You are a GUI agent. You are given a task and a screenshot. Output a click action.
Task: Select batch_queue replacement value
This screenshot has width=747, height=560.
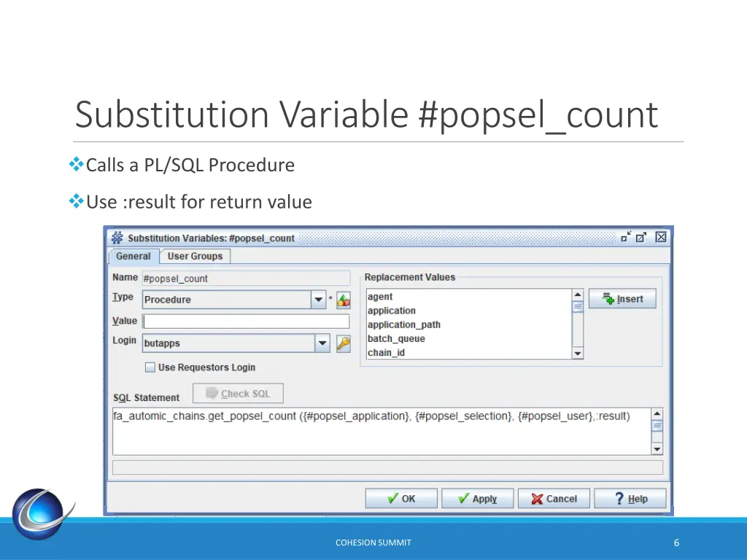469,338
